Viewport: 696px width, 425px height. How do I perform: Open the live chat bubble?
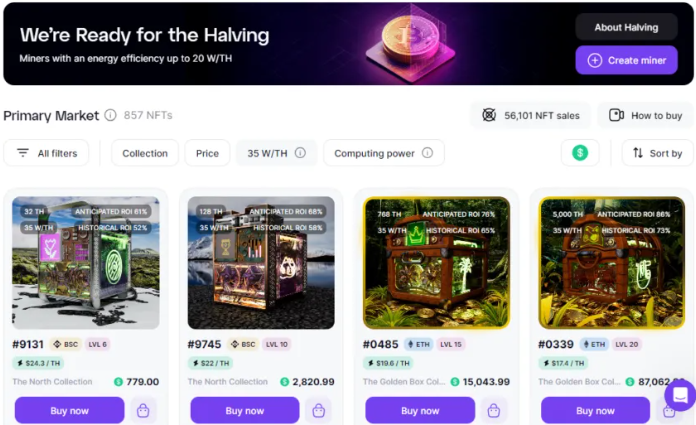tap(680, 395)
